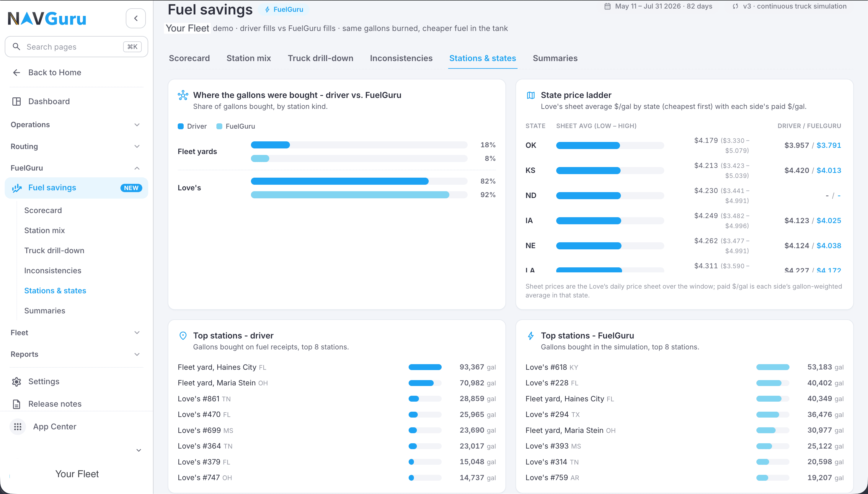Click the network icon on gallons card
The height and width of the screenshot is (494, 868).
183,95
